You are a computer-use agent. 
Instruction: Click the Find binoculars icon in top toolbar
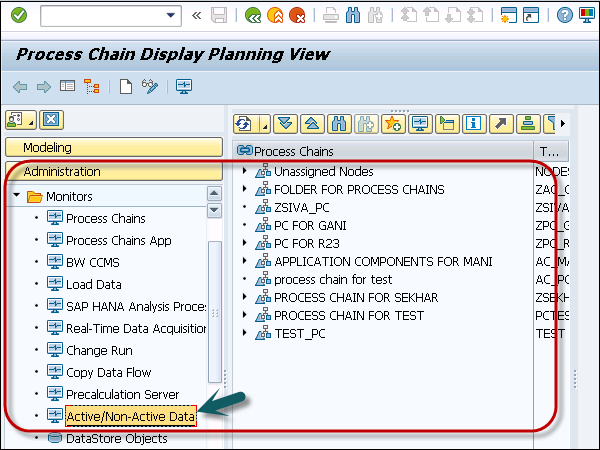pyautogui.click(x=353, y=16)
